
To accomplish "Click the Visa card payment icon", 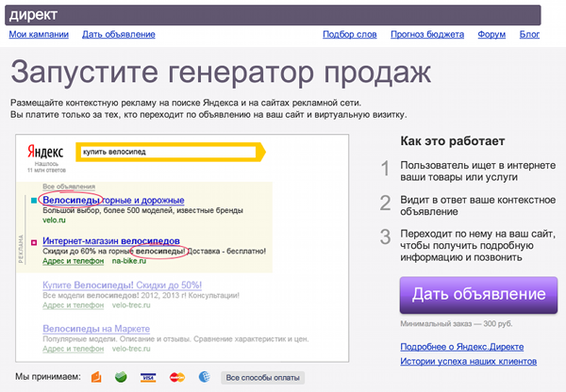I will tap(148, 378).
